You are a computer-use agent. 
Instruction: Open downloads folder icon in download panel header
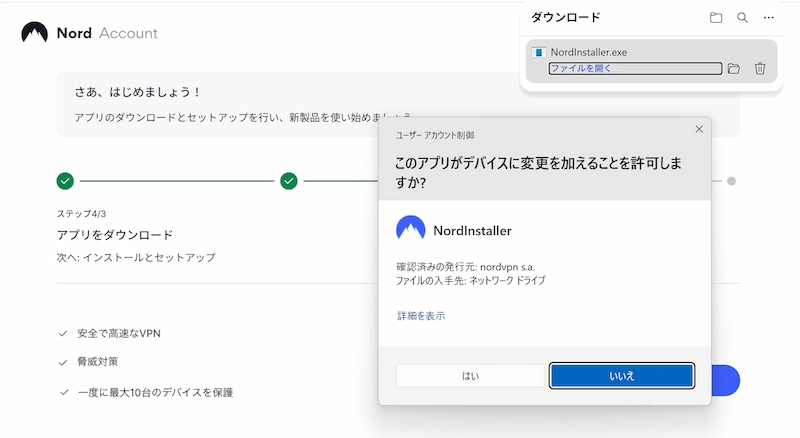[716, 18]
